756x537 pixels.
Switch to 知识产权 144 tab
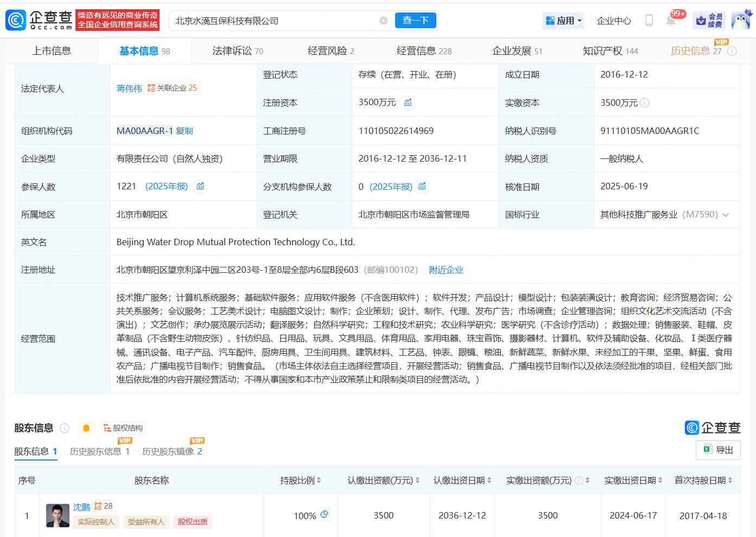(x=611, y=51)
